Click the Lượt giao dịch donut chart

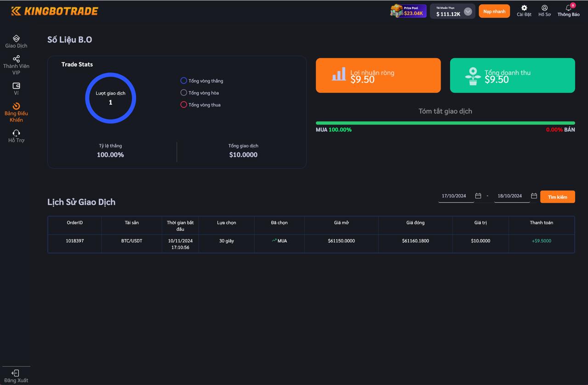pyautogui.click(x=110, y=98)
